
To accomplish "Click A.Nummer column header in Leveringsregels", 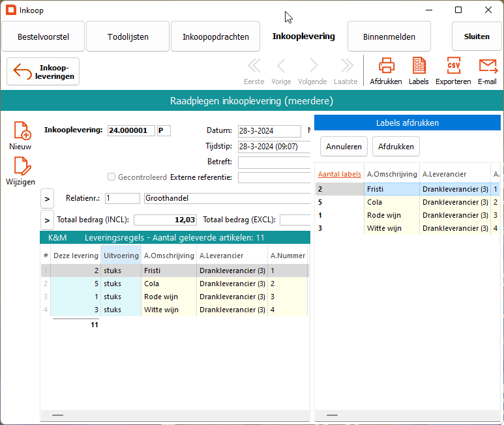I will click(288, 256).
